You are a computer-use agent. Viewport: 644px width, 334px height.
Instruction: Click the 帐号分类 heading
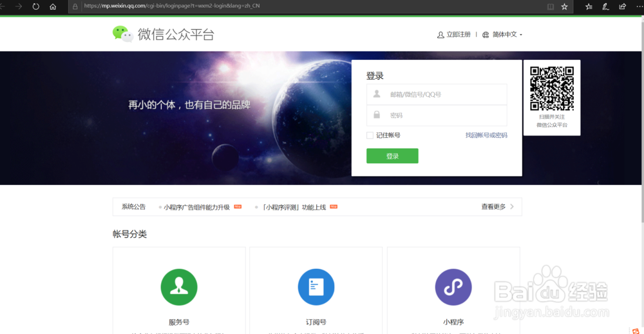coord(130,235)
